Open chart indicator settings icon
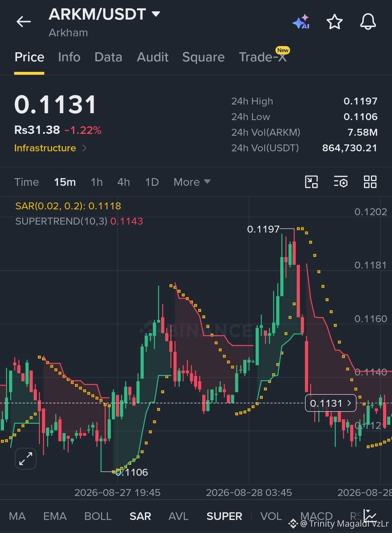392x533 pixels. [341, 182]
